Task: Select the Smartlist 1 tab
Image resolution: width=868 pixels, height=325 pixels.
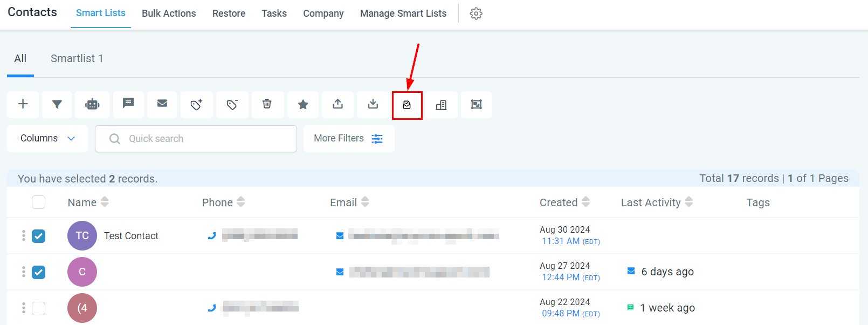Action: pos(77,58)
